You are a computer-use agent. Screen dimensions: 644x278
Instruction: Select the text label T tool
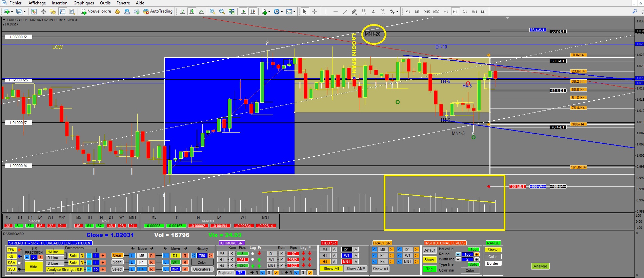383,12
